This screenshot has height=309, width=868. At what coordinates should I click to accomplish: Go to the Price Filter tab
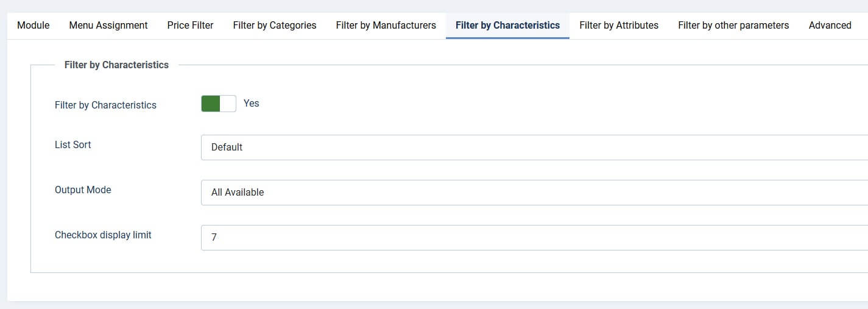point(190,26)
